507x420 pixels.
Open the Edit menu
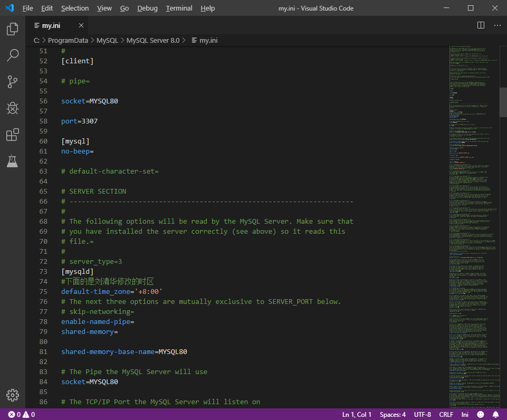47,8
